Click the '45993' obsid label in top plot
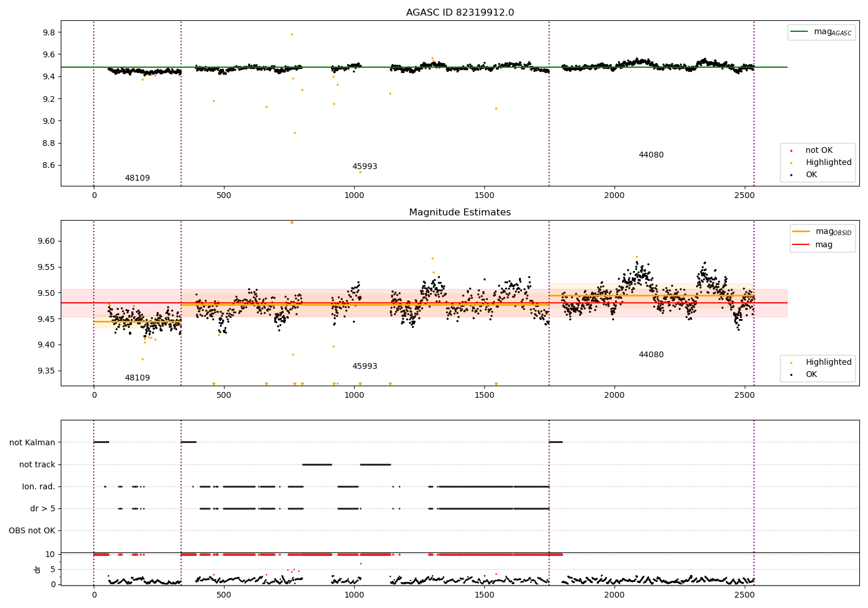868x608 pixels. point(365,167)
